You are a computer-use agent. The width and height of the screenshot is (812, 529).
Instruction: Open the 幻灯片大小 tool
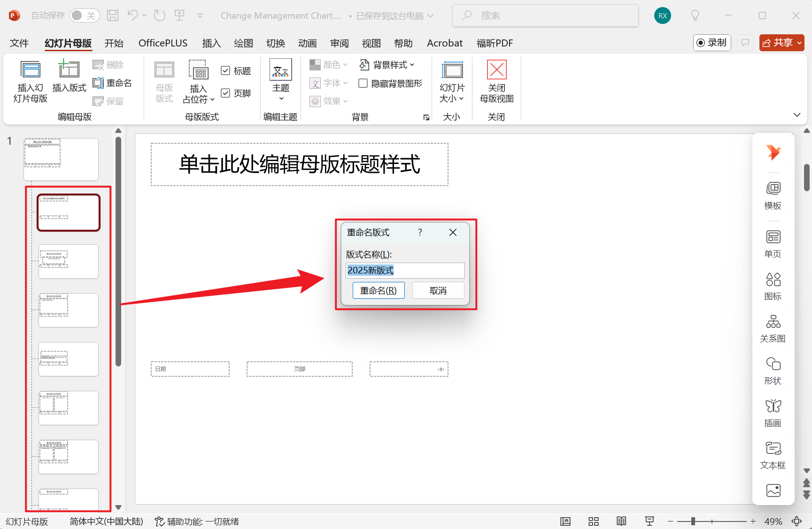pyautogui.click(x=451, y=81)
